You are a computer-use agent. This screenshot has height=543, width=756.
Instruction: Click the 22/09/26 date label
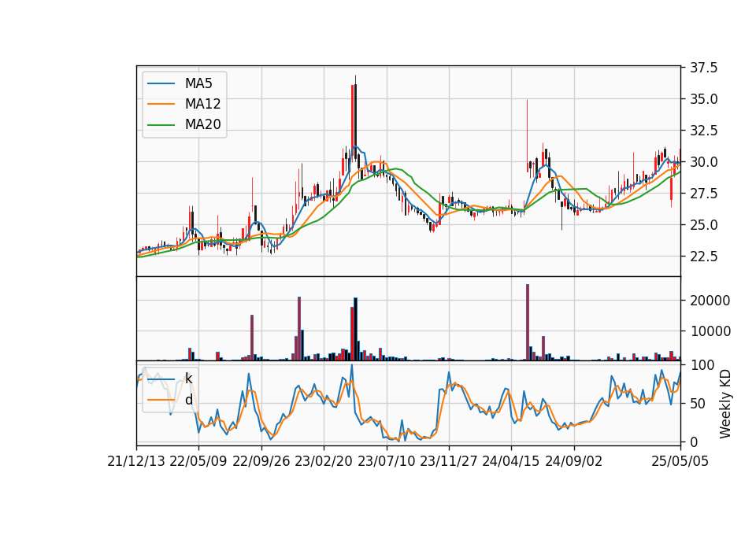(x=261, y=461)
